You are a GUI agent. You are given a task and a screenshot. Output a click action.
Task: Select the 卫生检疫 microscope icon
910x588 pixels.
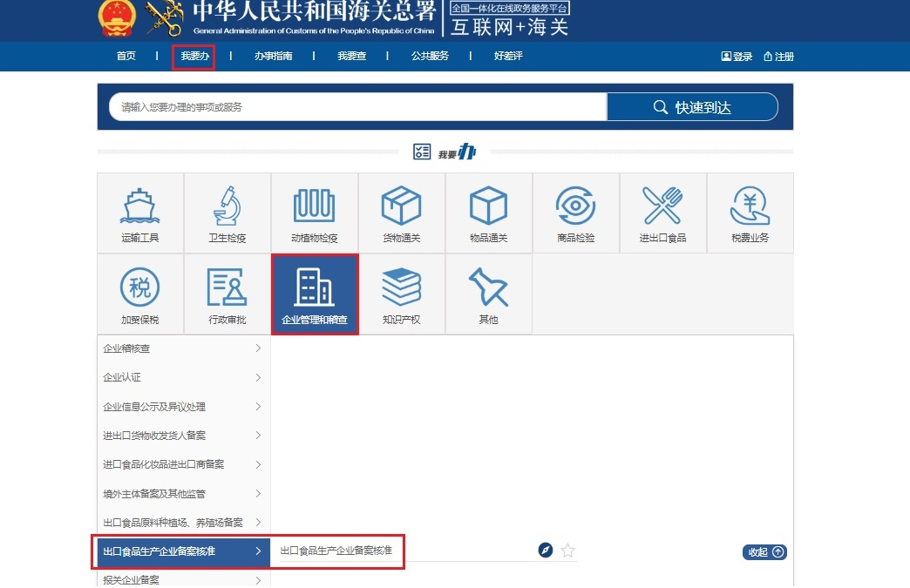point(227,213)
